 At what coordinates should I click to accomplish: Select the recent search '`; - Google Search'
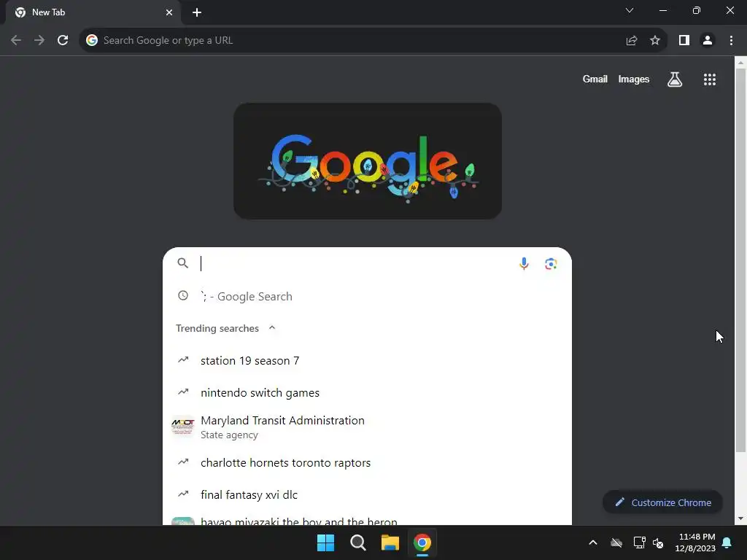pos(368,296)
